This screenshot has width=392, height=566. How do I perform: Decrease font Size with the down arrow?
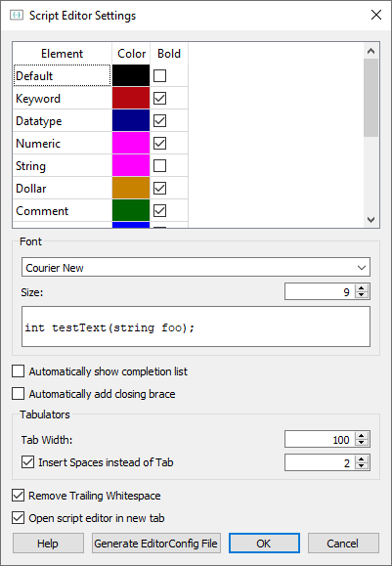362,295
